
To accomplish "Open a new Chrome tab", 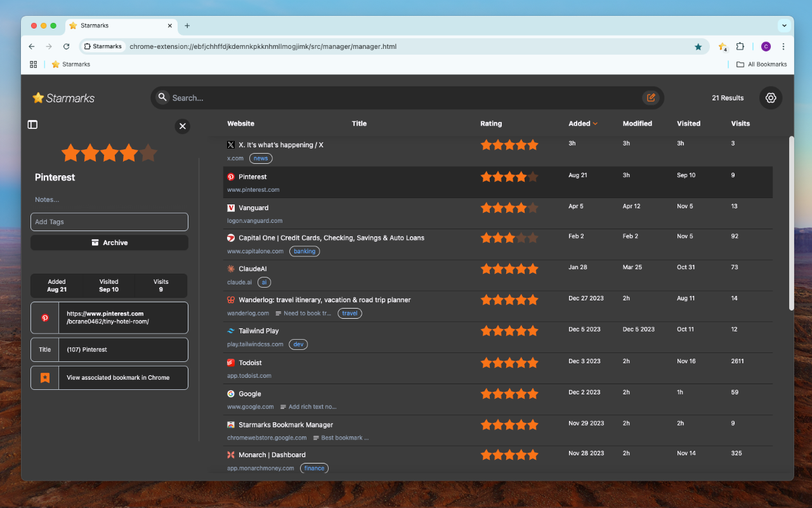I will pyautogui.click(x=187, y=26).
